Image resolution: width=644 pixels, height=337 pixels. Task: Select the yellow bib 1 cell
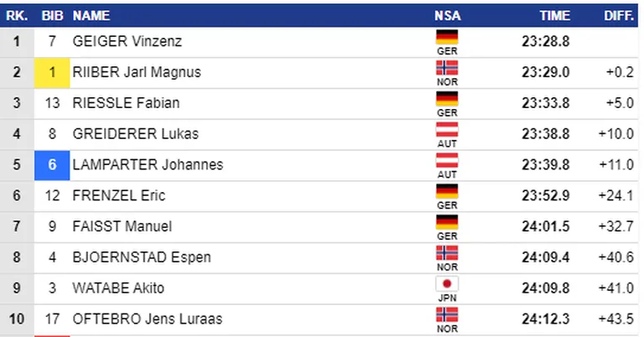(x=52, y=73)
